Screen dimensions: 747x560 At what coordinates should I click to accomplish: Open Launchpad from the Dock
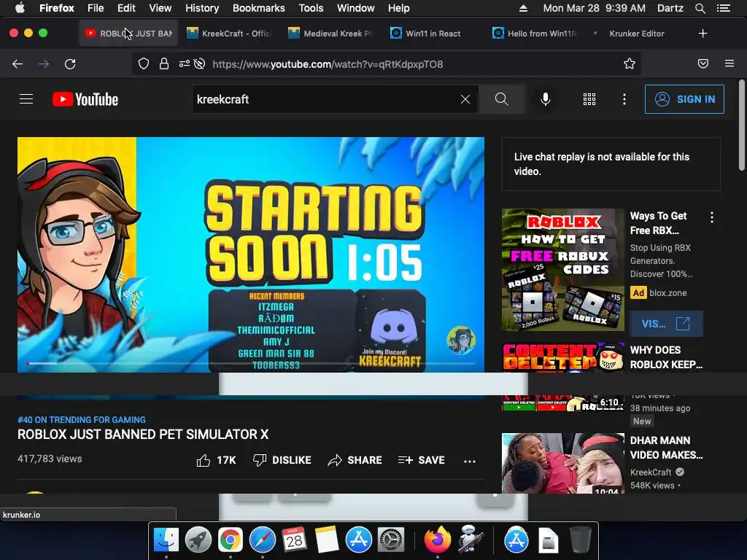(x=198, y=540)
